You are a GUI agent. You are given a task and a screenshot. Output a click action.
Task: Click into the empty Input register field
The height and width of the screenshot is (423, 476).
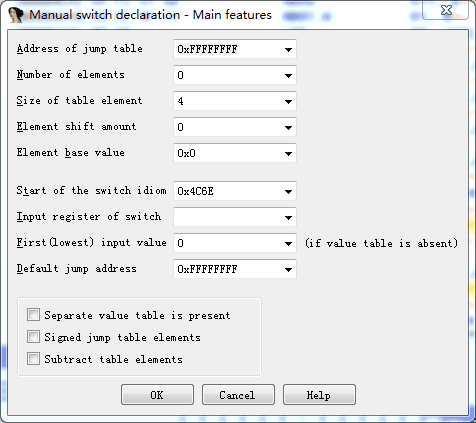(228, 217)
